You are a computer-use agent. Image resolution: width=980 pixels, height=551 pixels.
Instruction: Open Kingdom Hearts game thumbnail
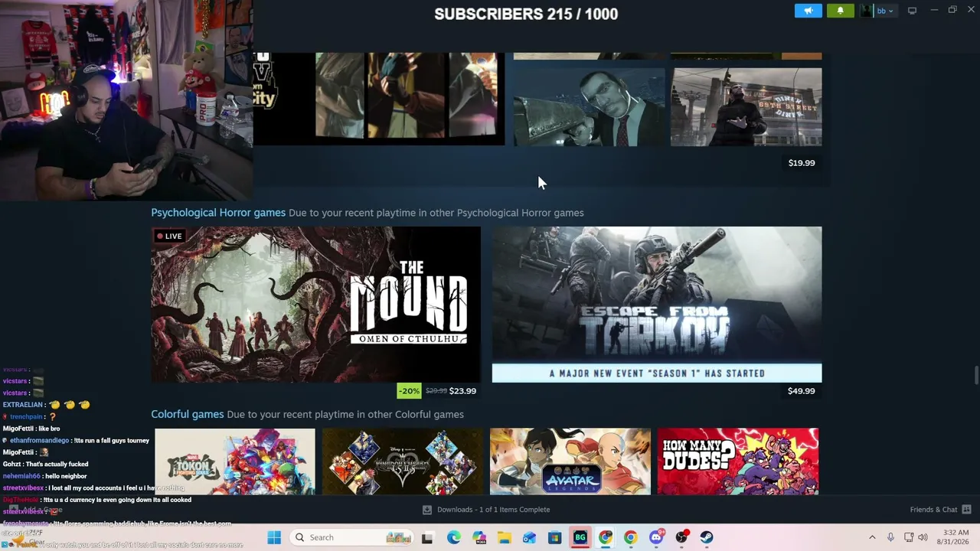pyautogui.click(x=403, y=461)
